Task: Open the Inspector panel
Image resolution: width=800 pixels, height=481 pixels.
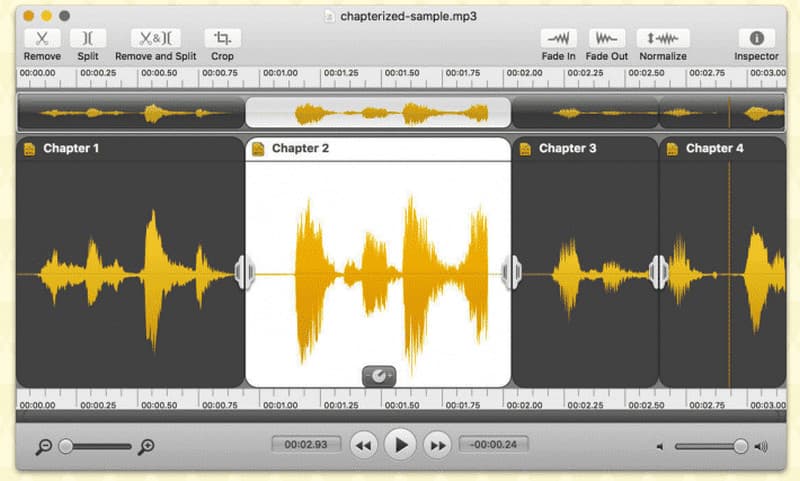Action: coord(756,39)
